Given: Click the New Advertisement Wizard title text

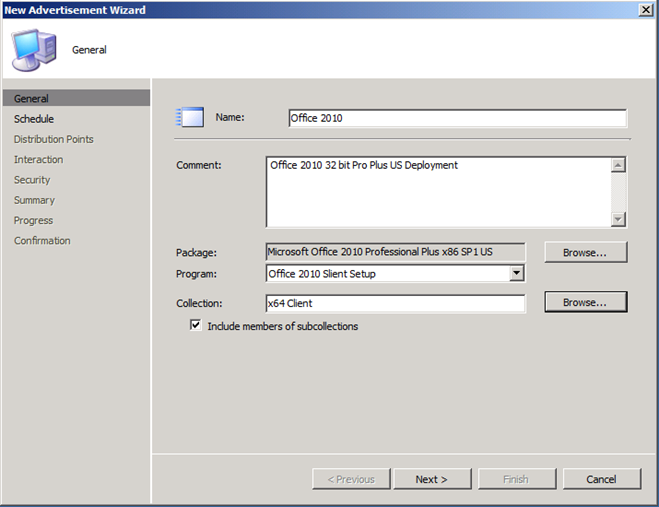Looking at the screenshot, I should [x=75, y=10].
